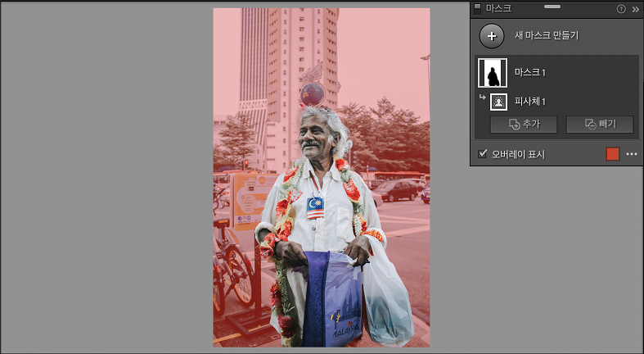Screen dimensions: 644x354
Task: Grab the panel drag handle bar
Action: click(552, 7)
